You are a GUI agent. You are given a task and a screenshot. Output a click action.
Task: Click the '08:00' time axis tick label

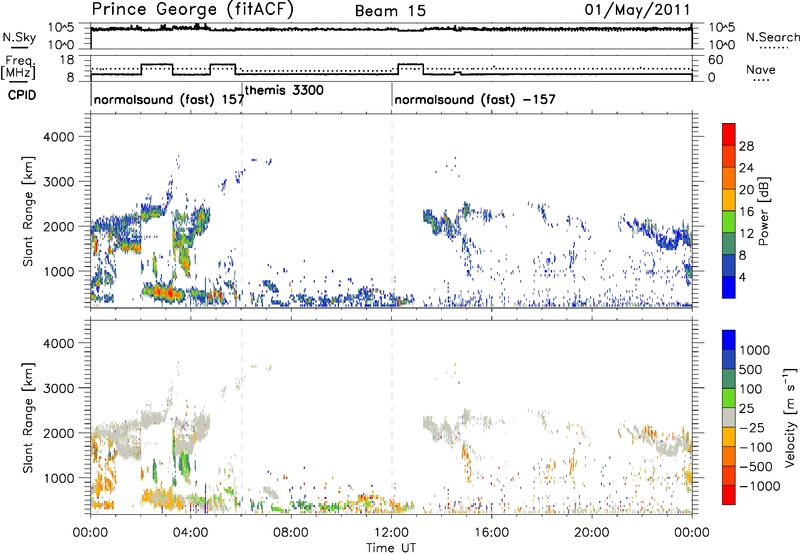point(291,533)
